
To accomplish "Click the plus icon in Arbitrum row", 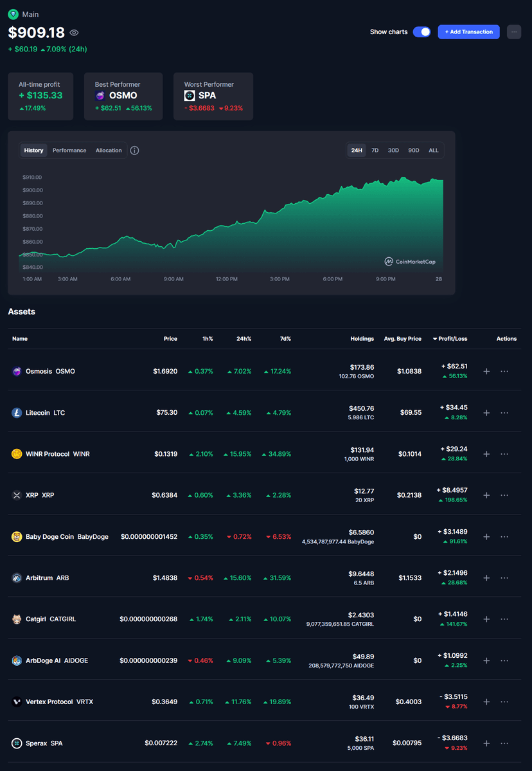I will point(486,577).
